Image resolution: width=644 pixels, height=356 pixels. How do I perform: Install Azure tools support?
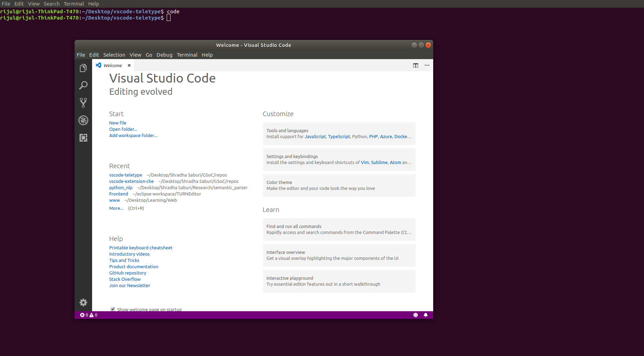click(386, 136)
